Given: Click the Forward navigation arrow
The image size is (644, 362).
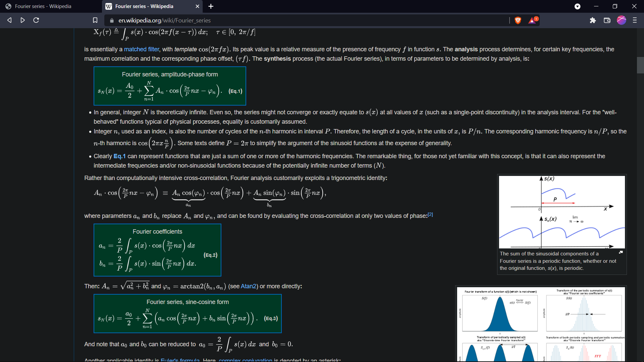Looking at the screenshot, I should pyautogui.click(x=22, y=20).
